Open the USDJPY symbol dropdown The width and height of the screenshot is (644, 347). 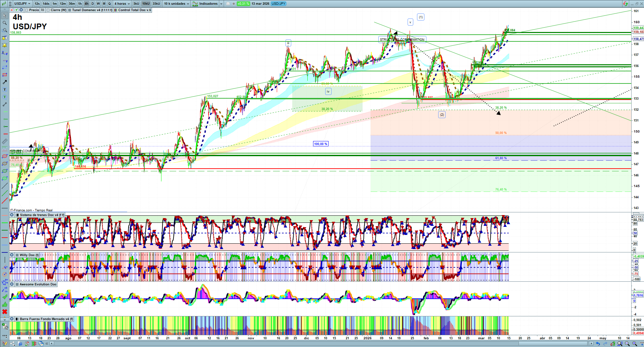coord(22,4)
